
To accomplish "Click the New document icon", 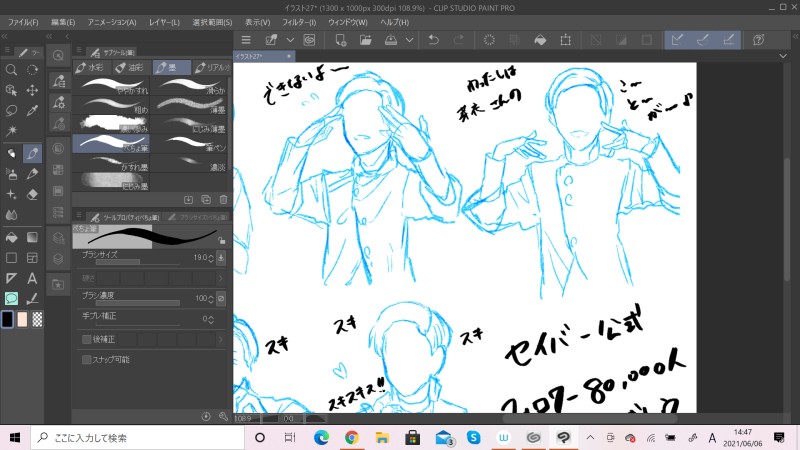I will pyautogui.click(x=341, y=40).
